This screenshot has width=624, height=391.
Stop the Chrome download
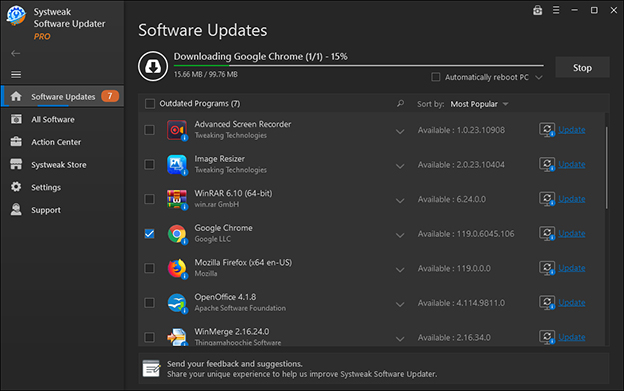pyautogui.click(x=582, y=68)
